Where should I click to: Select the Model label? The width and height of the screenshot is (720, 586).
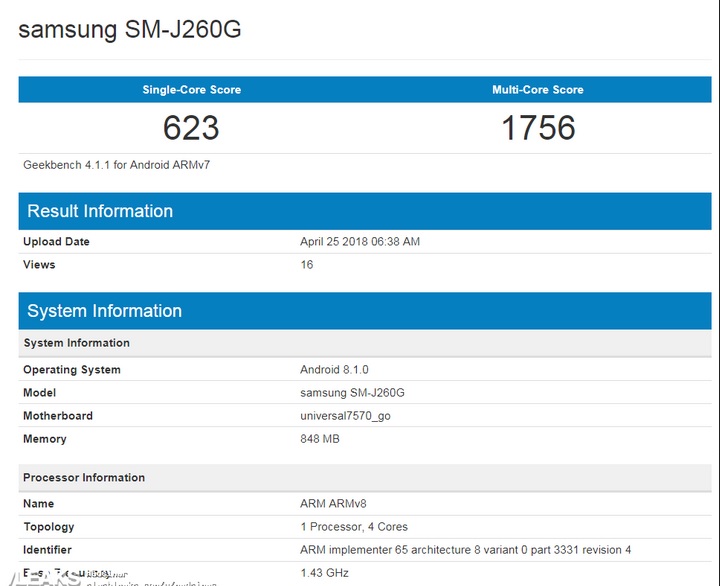[39, 393]
